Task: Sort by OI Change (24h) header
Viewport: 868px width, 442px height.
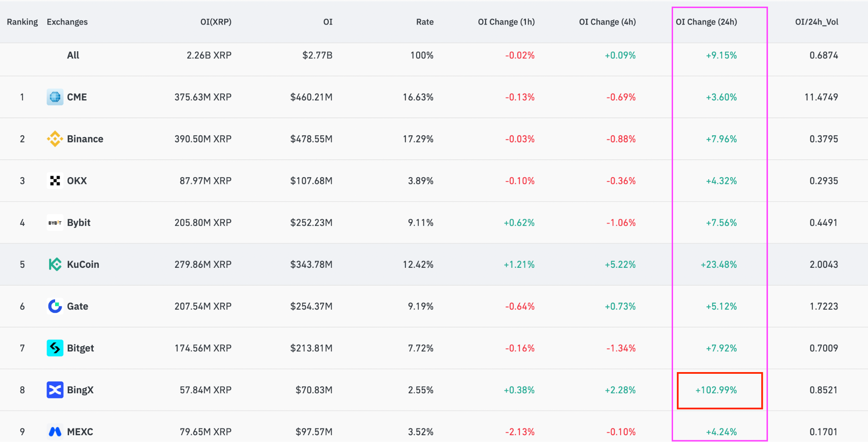Action: (x=706, y=22)
